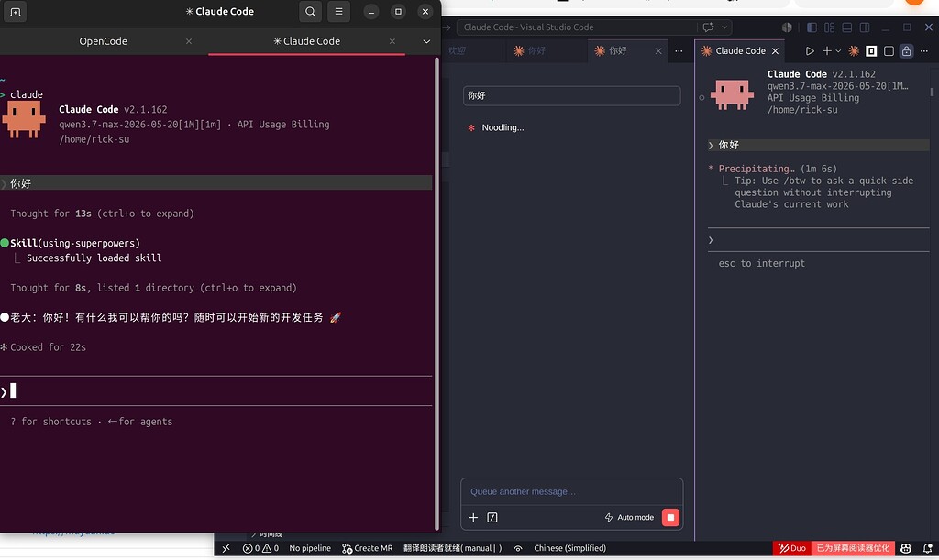Toggle the editor group lock
Viewport: 939px width, 560px height.
click(907, 50)
